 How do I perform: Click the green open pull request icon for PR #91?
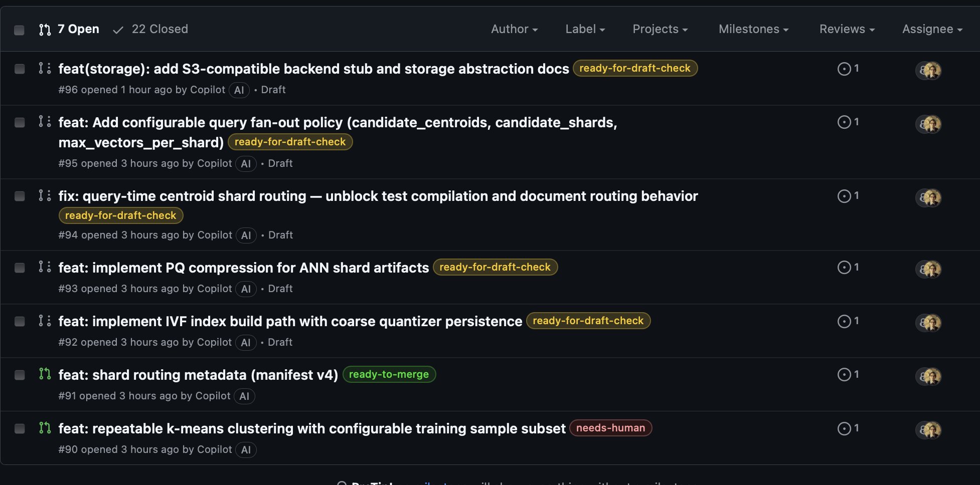[45, 374]
